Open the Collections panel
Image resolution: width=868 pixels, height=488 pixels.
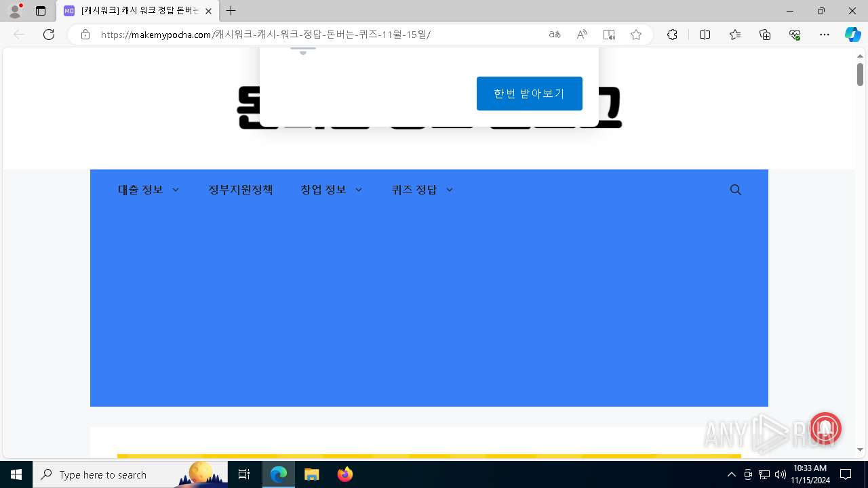pyautogui.click(x=765, y=35)
